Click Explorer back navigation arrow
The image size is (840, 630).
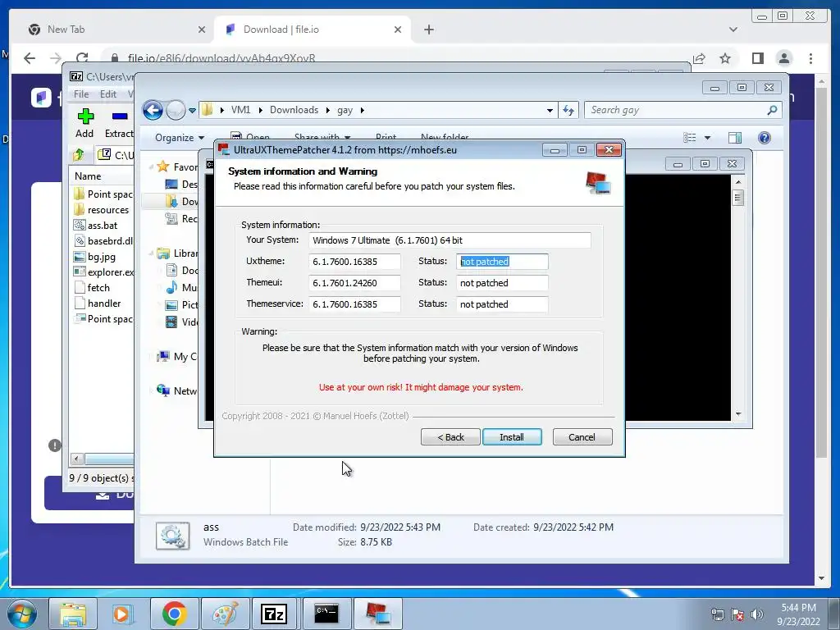[153, 111]
